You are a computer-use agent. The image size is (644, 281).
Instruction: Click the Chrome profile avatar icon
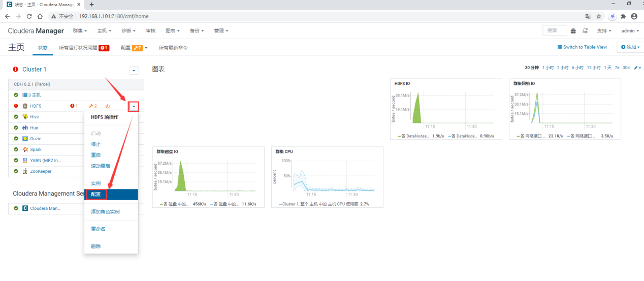point(633,16)
